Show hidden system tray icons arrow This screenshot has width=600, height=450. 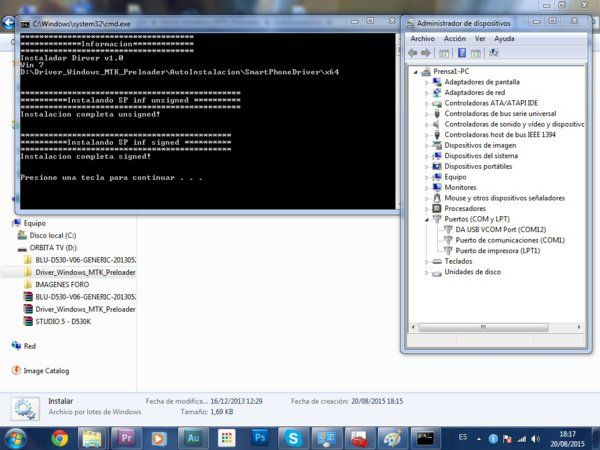coord(479,439)
